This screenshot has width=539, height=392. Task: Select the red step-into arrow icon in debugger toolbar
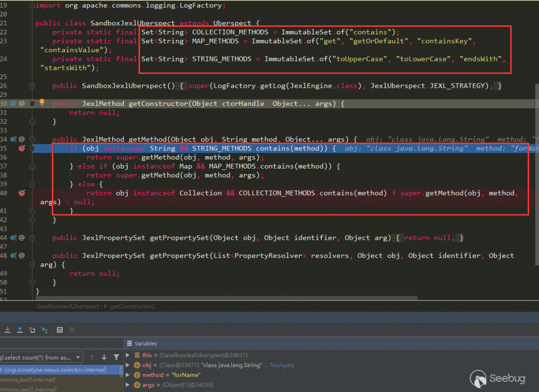7,330
